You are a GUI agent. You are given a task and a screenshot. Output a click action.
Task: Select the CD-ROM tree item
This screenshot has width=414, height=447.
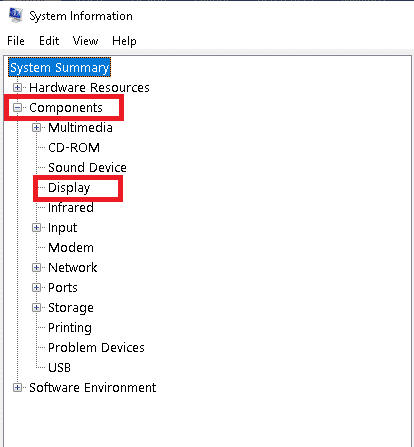(x=74, y=148)
